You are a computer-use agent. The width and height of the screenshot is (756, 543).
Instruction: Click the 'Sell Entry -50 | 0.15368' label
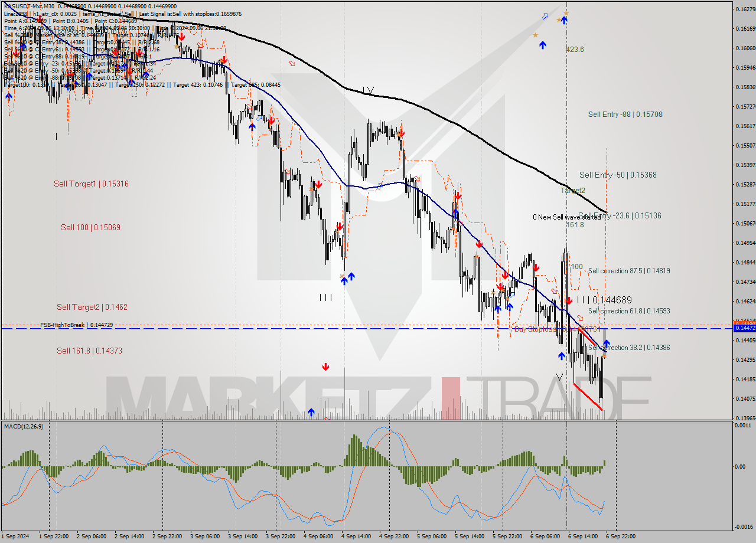point(618,175)
